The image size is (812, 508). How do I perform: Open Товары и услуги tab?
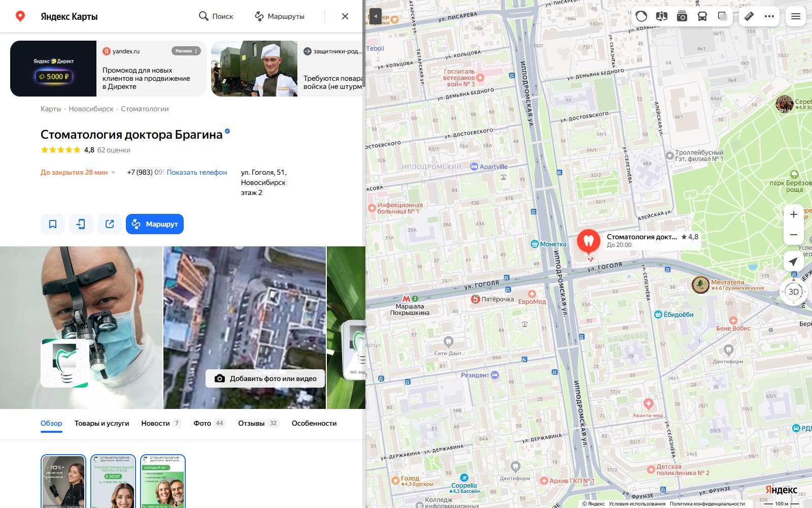(101, 423)
